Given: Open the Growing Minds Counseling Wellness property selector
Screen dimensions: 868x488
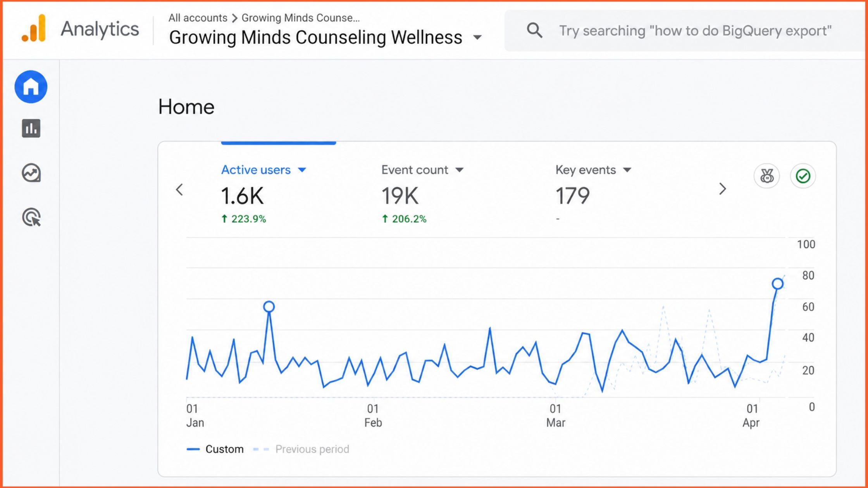Looking at the screenshot, I should 325,38.
